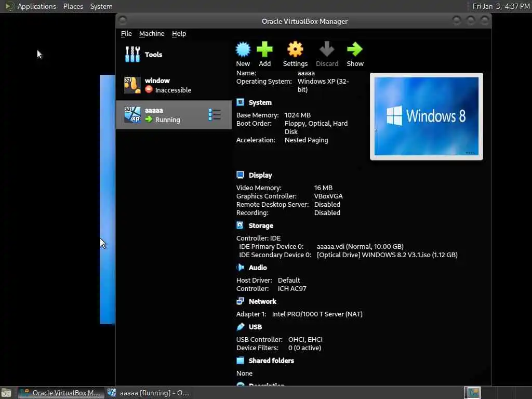Click the 'Windows XP (32-bit)' operating system value
Image resolution: width=532 pixels, height=399 pixels.
coord(323,86)
